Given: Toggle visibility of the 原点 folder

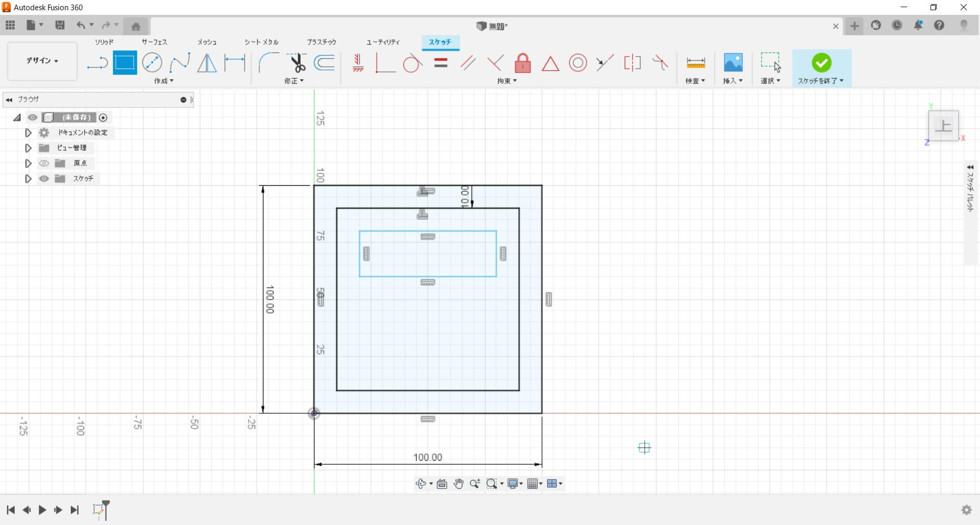Looking at the screenshot, I should pos(44,163).
